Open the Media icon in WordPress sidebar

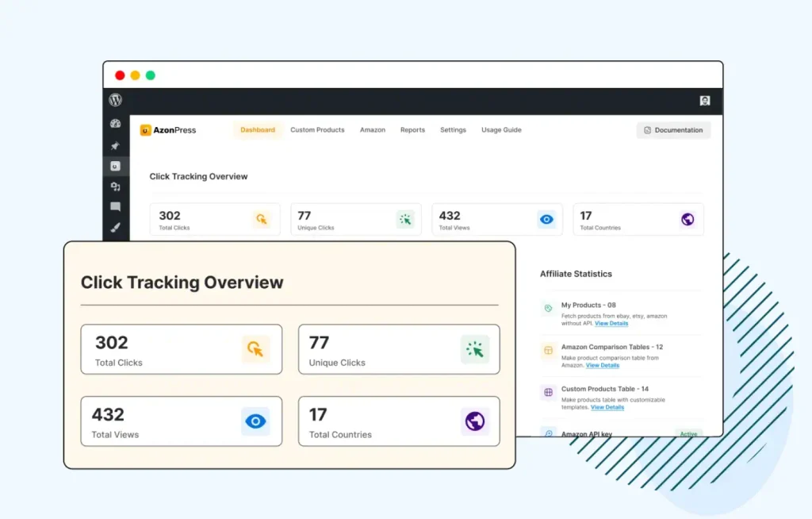pos(116,186)
